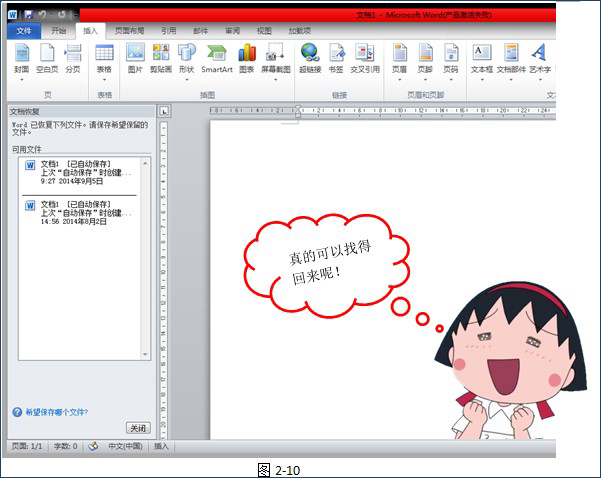Screen dimensions: 601x478
Task: Open the Table (表格) insert icon
Action: point(104,53)
